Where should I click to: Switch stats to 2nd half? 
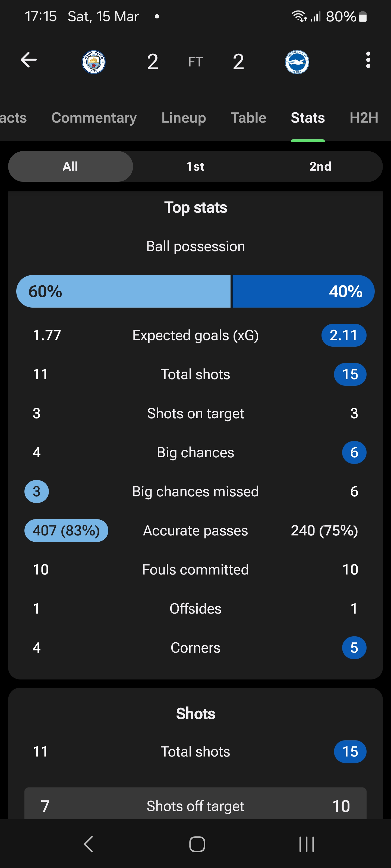click(320, 167)
